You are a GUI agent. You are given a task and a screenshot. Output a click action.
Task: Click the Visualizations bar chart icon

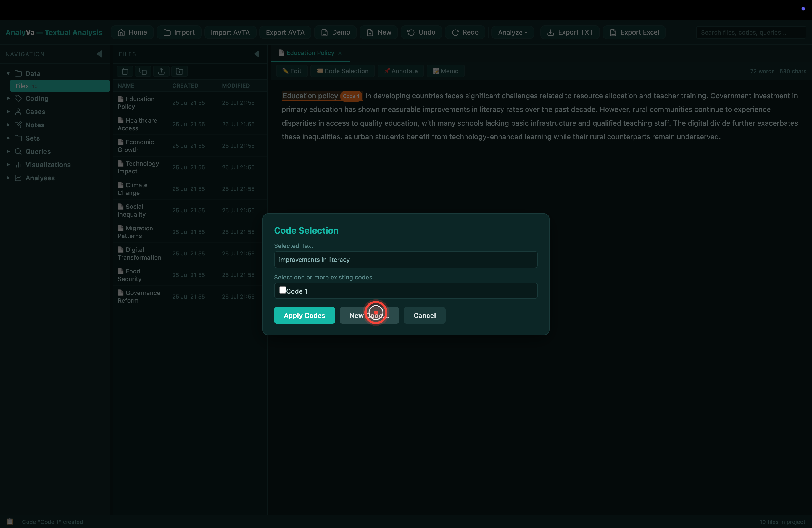tap(19, 165)
